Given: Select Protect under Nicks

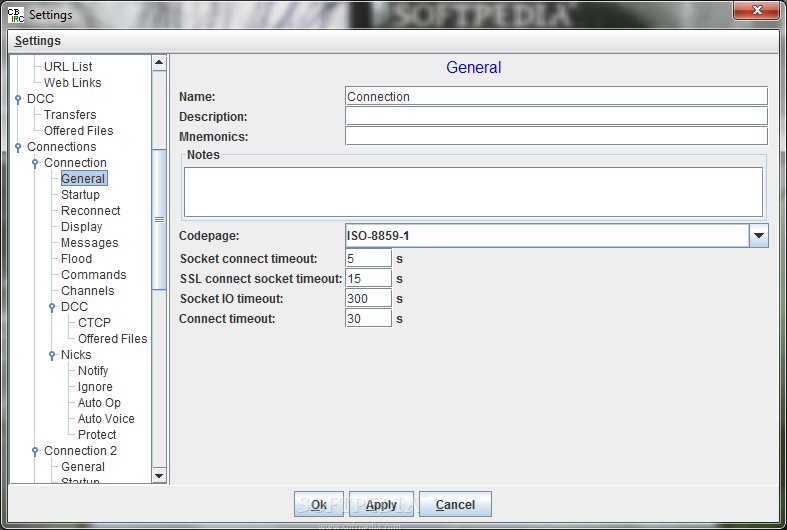Looking at the screenshot, I should pos(97,435).
